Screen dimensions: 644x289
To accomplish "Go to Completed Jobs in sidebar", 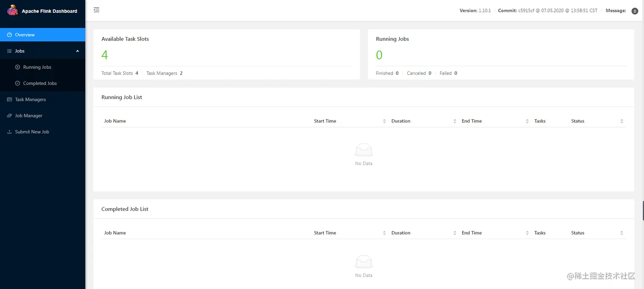I will coord(40,83).
